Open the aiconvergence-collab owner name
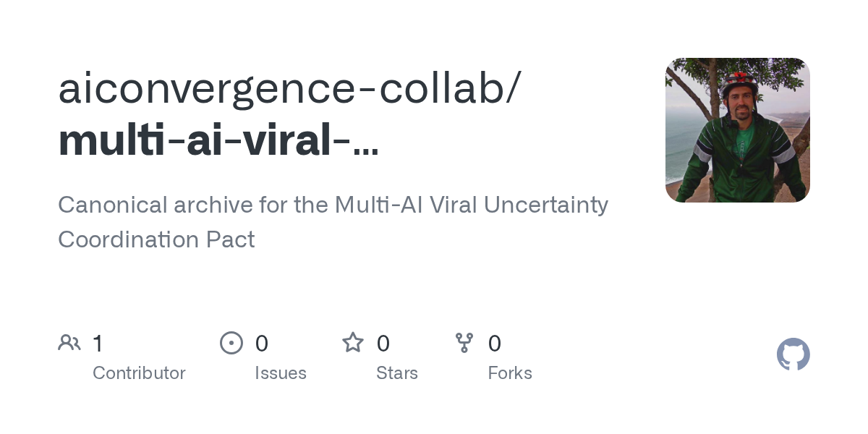The image size is (868, 434). point(288,89)
